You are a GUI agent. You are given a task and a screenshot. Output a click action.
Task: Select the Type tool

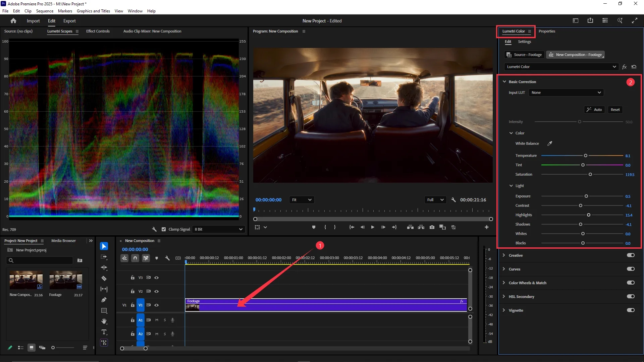click(104, 332)
